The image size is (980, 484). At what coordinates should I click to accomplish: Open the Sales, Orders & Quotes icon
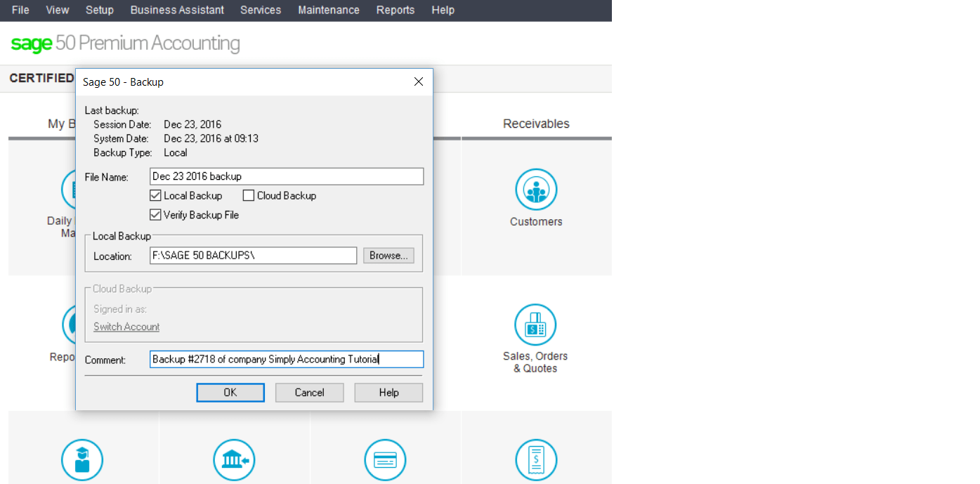pos(535,325)
